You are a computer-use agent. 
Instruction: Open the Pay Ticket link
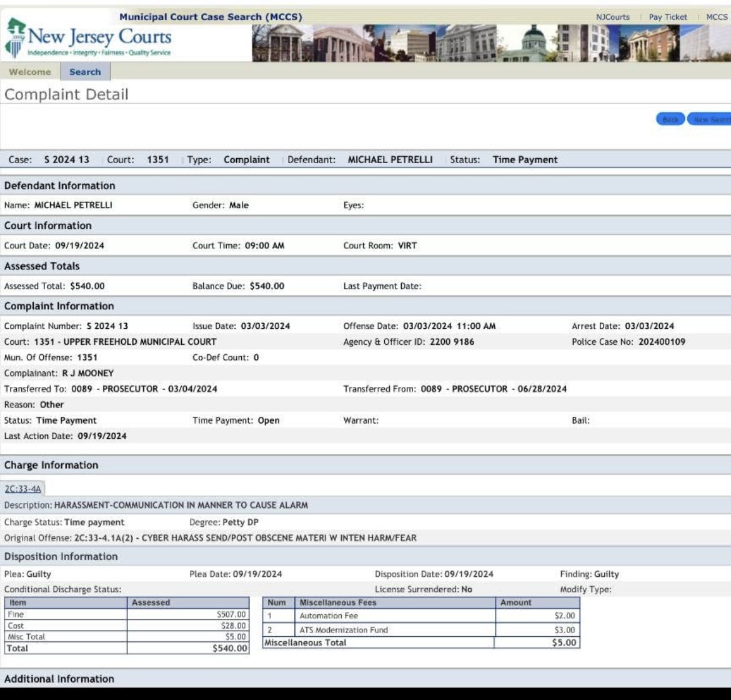tap(668, 17)
